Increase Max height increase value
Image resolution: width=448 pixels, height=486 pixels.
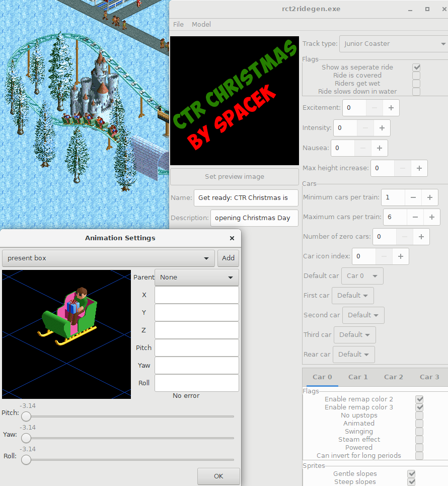pyautogui.click(x=419, y=168)
